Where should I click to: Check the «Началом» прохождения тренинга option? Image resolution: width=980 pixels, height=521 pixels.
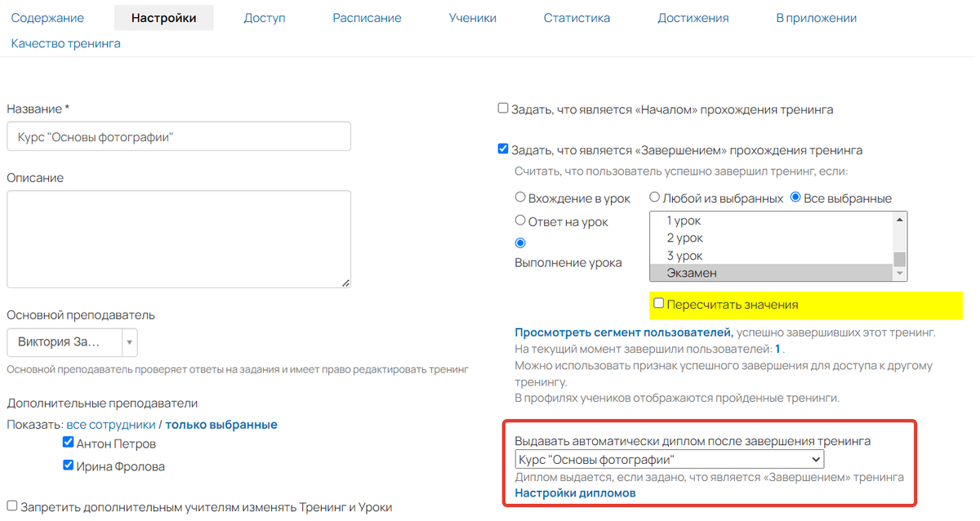[x=503, y=108]
